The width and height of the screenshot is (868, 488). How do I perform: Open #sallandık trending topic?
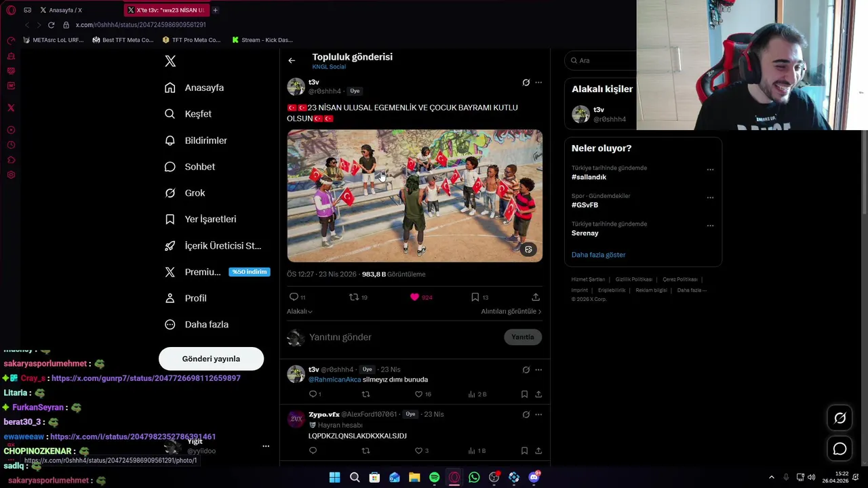(589, 177)
